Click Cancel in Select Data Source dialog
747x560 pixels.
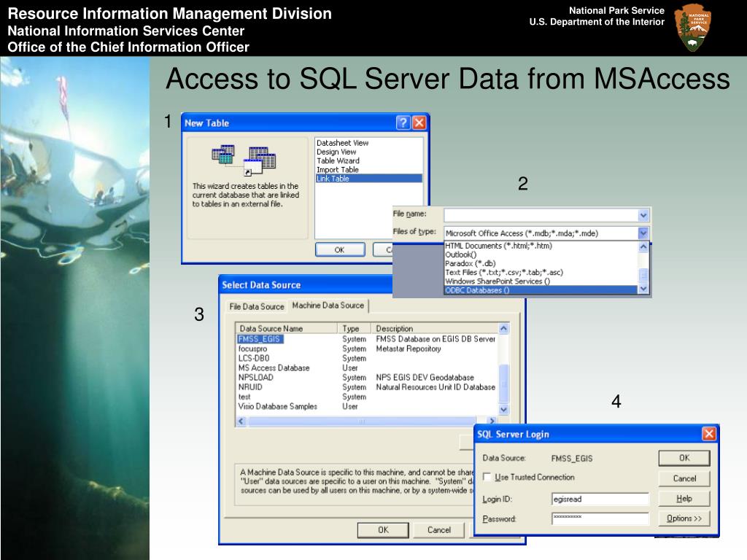coord(438,530)
